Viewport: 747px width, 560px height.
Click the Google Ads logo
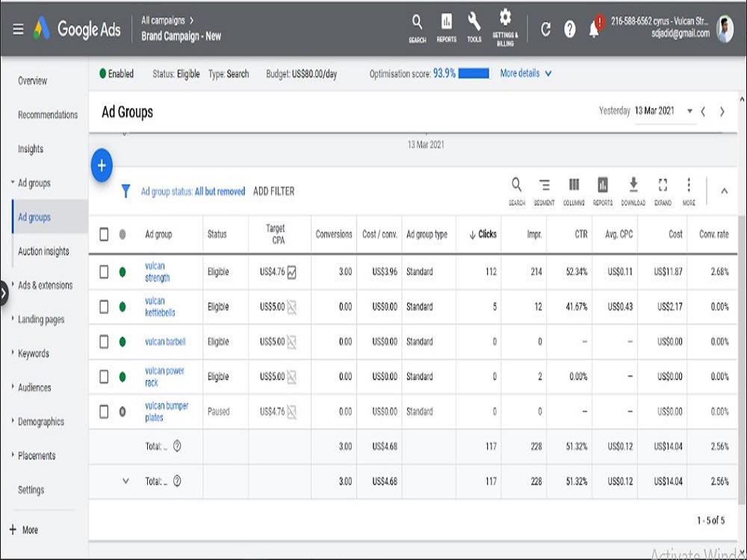[x=77, y=29]
